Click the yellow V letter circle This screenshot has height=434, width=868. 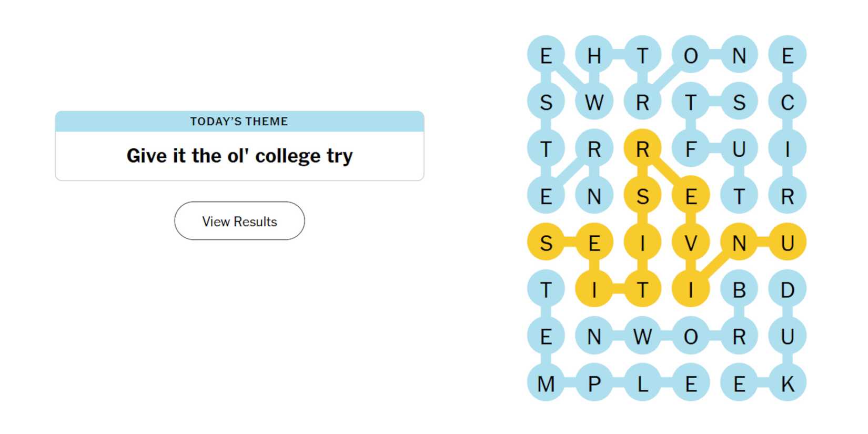point(691,241)
